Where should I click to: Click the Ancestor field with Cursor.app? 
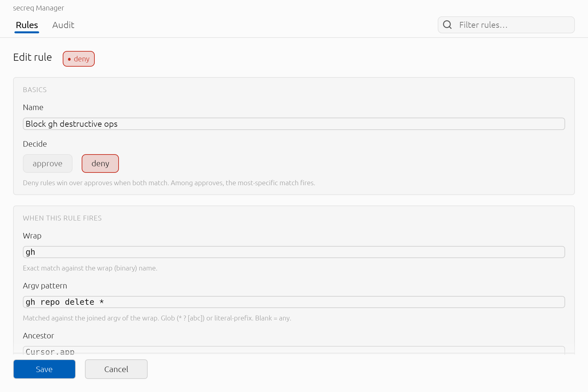294,350
